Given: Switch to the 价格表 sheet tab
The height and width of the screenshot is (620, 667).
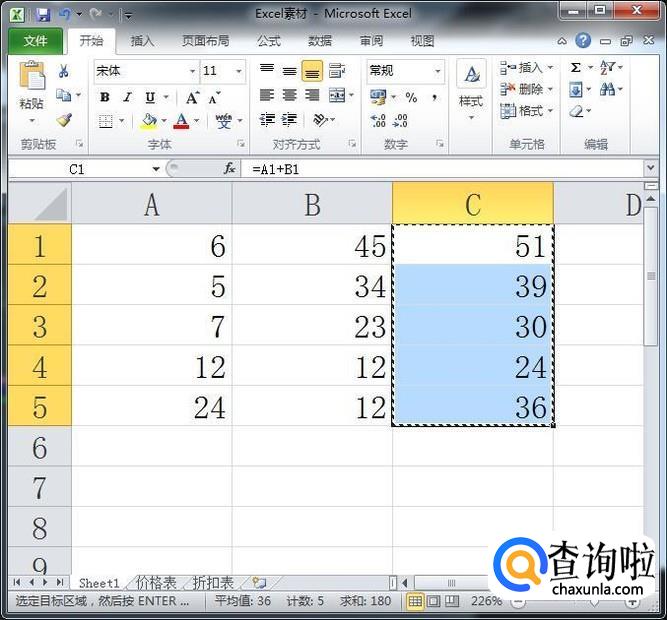Looking at the screenshot, I should pyautogui.click(x=156, y=582).
